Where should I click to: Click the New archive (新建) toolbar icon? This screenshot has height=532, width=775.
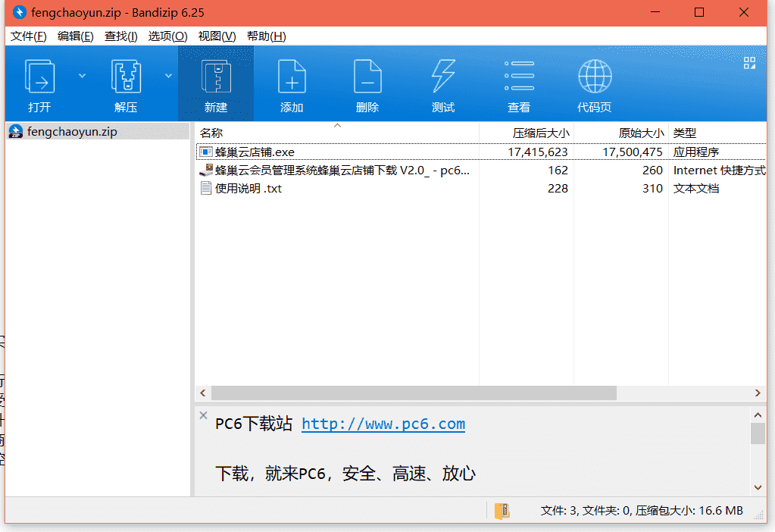click(216, 77)
